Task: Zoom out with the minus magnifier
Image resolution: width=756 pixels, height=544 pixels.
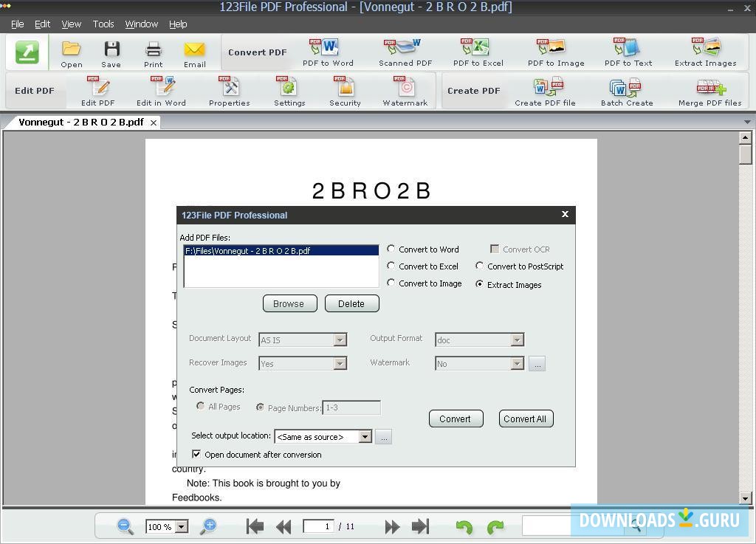Action: point(126,526)
